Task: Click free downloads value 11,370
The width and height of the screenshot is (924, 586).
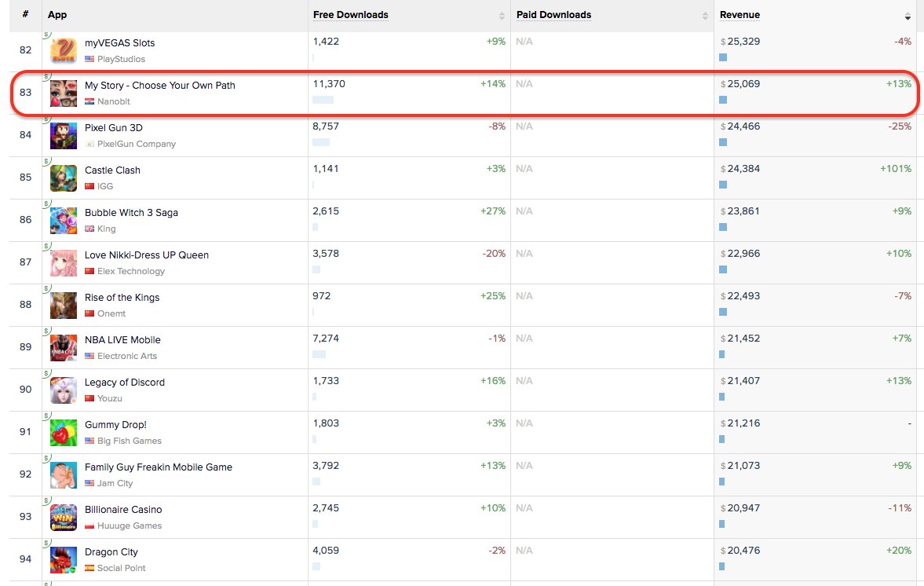Action: pyautogui.click(x=329, y=84)
